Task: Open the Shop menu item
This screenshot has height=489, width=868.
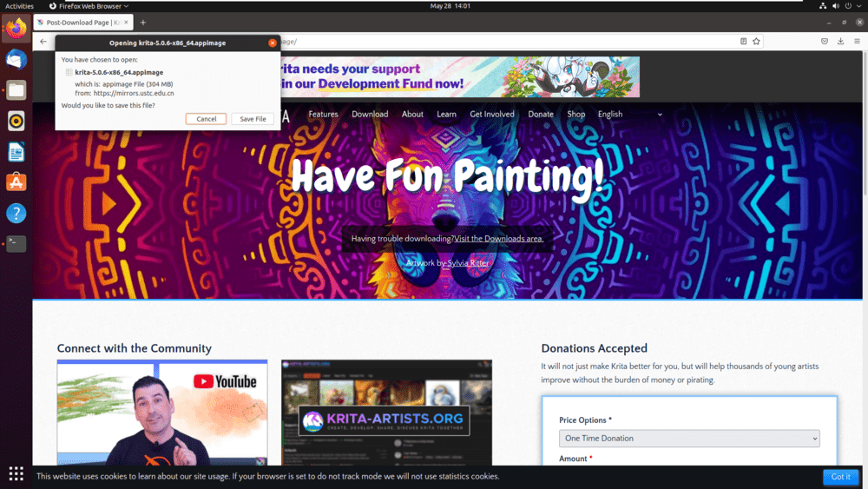Action: click(575, 114)
